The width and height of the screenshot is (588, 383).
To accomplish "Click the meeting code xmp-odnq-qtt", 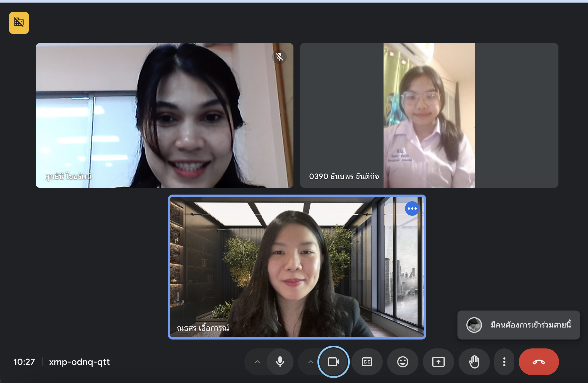I will tap(79, 362).
